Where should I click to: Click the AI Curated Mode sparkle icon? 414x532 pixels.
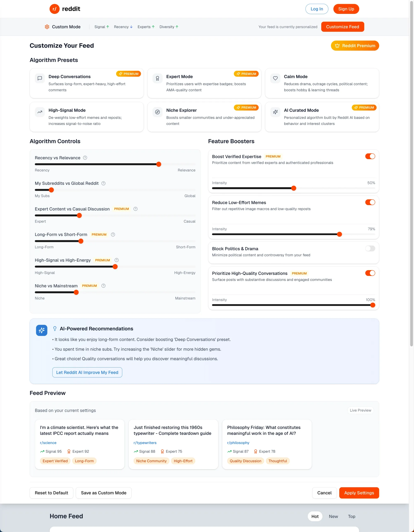tap(275, 112)
